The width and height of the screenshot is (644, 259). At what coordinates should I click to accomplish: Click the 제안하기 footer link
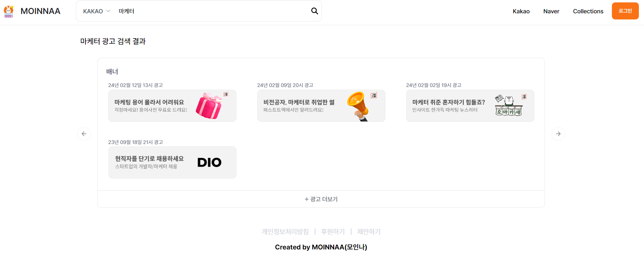pos(369,231)
